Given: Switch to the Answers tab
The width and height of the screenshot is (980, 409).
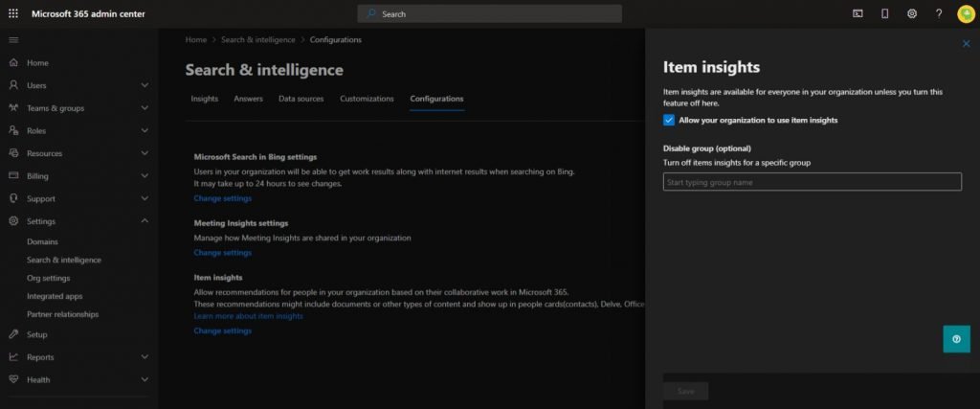Looking at the screenshot, I should (248, 99).
